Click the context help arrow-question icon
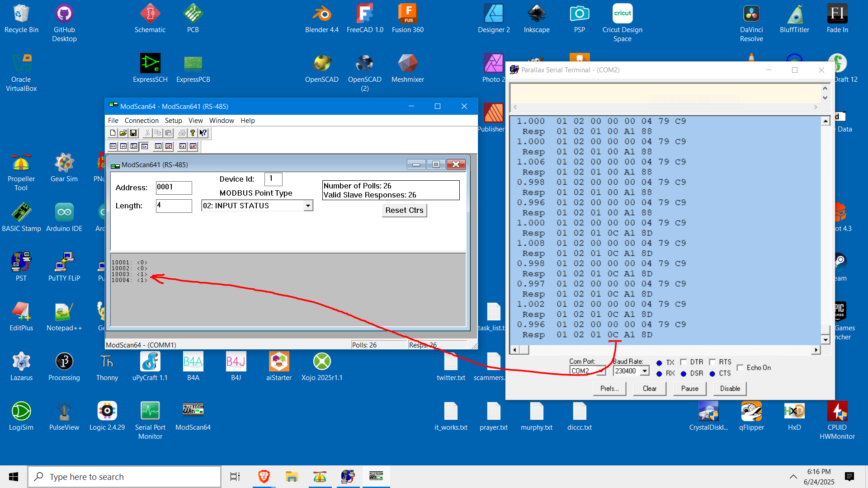 (203, 133)
